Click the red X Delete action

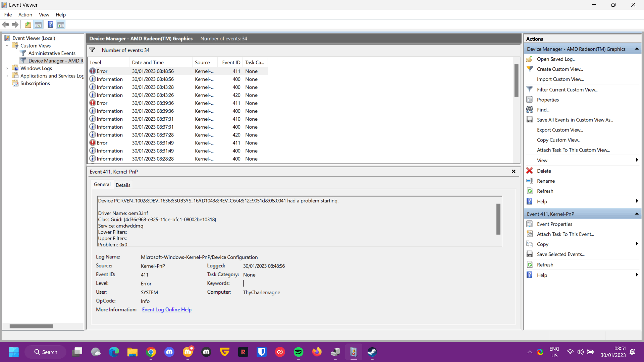(530, 171)
